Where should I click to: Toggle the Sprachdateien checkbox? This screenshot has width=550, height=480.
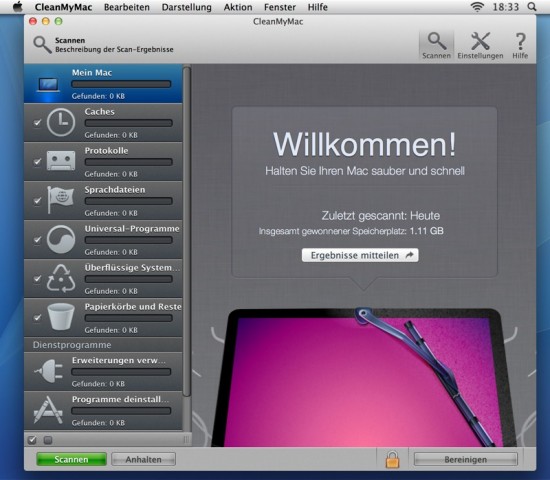(37, 201)
